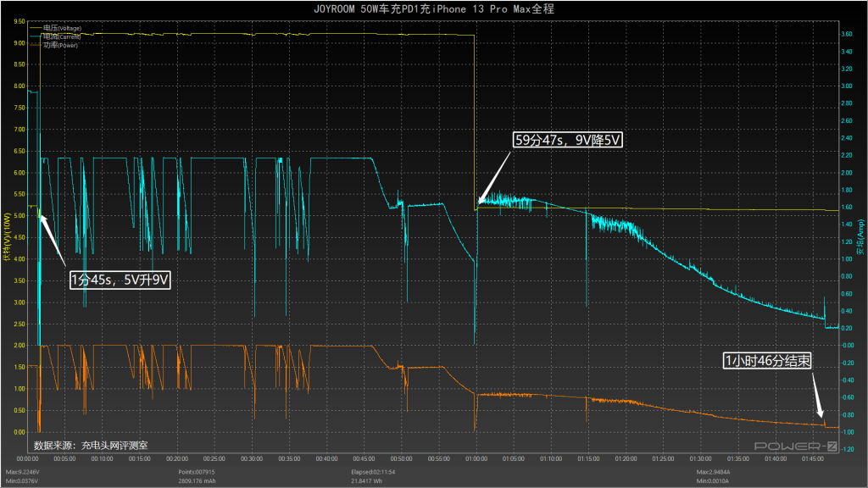Click the 00:00:00 time axis label
Viewport: 868px width, 488px height.
point(28,458)
